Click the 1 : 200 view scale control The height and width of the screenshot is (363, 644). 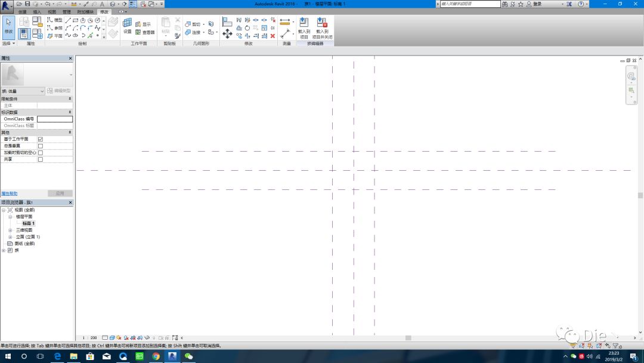click(x=89, y=338)
